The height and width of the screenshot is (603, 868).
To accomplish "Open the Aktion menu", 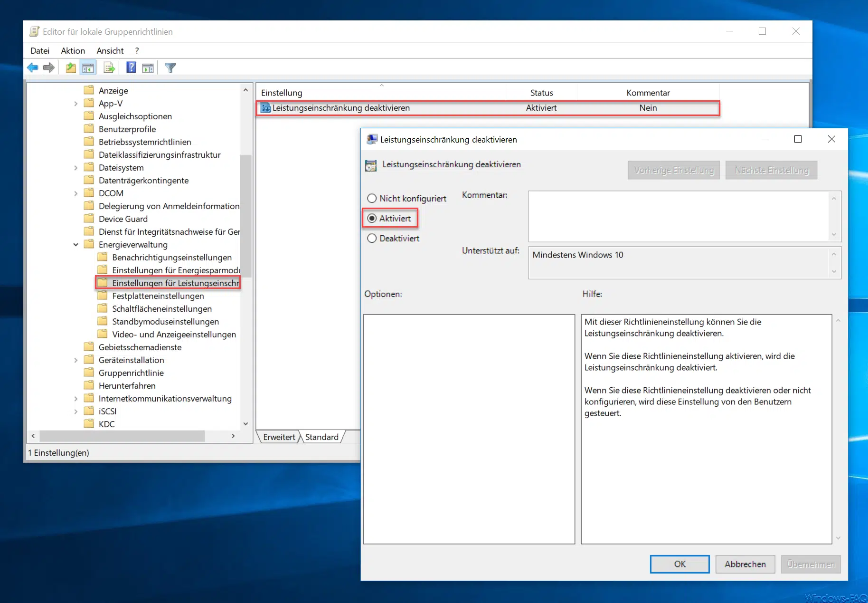I will point(73,51).
